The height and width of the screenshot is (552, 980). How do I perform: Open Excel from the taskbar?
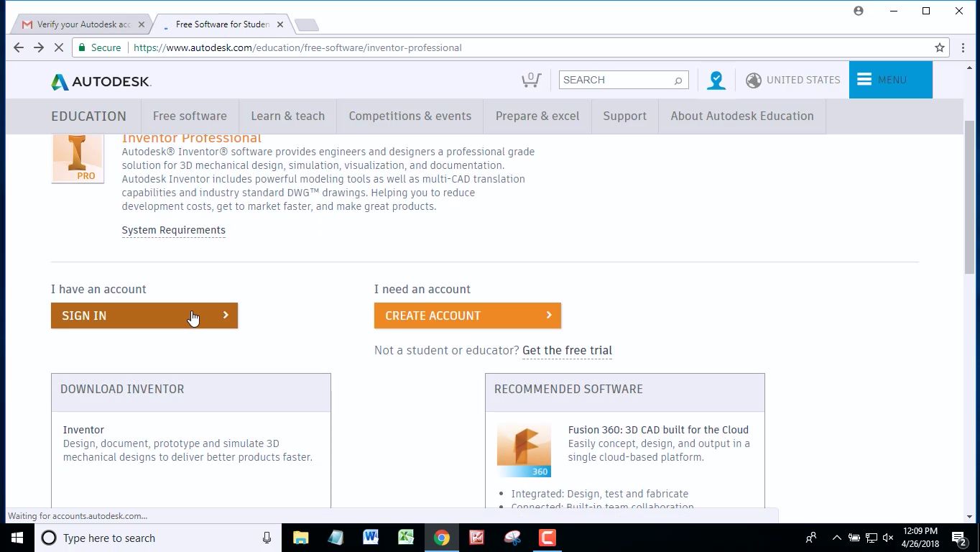pos(406,537)
